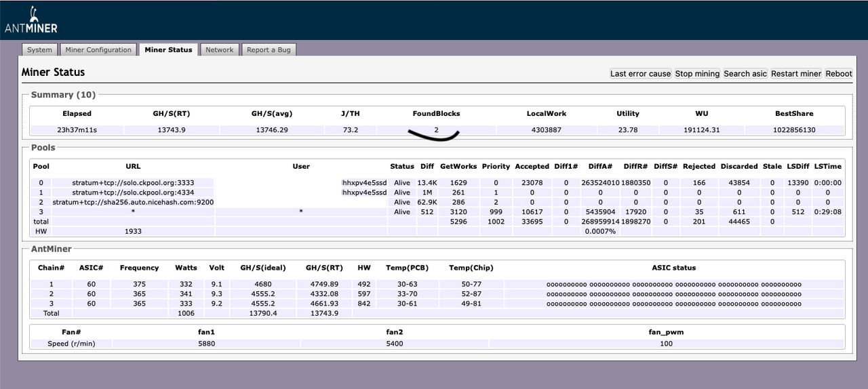Click the HW value 842 for chain 3

click(x=365, y=304)
